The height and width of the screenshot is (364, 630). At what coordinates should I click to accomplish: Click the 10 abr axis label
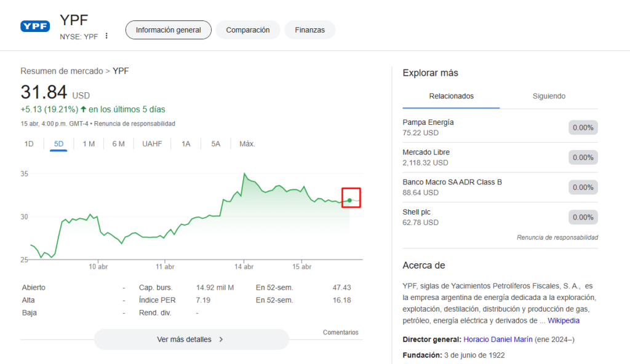tap(98, 267)
